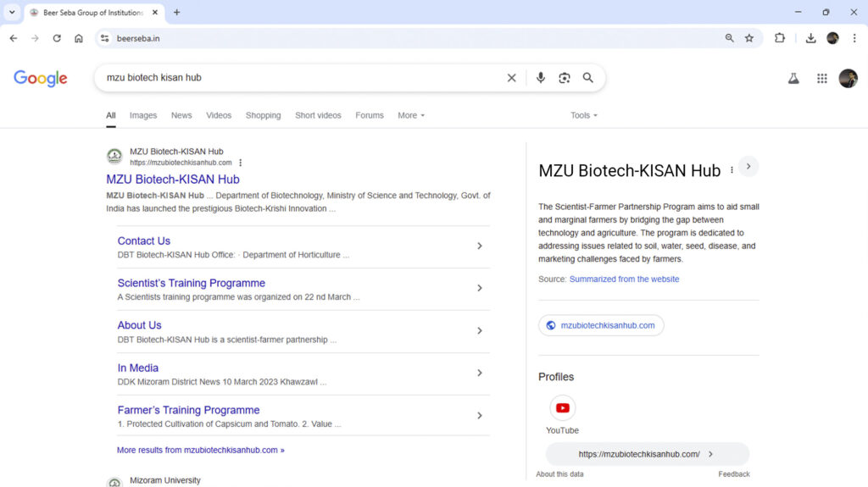Open the Google apps grid

pyautogui.click(x=821, y=79)
